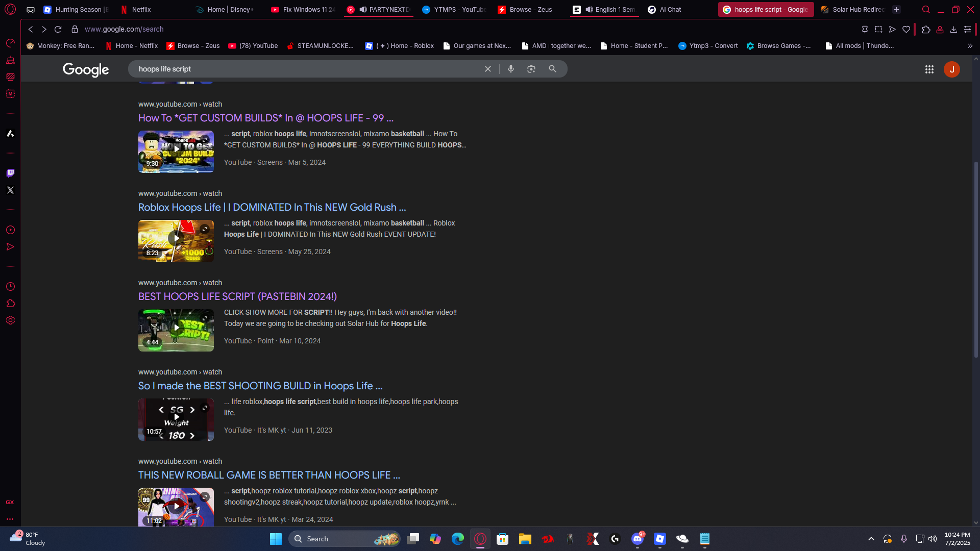Switch to YTMP3 - YouTube tab

454,10
